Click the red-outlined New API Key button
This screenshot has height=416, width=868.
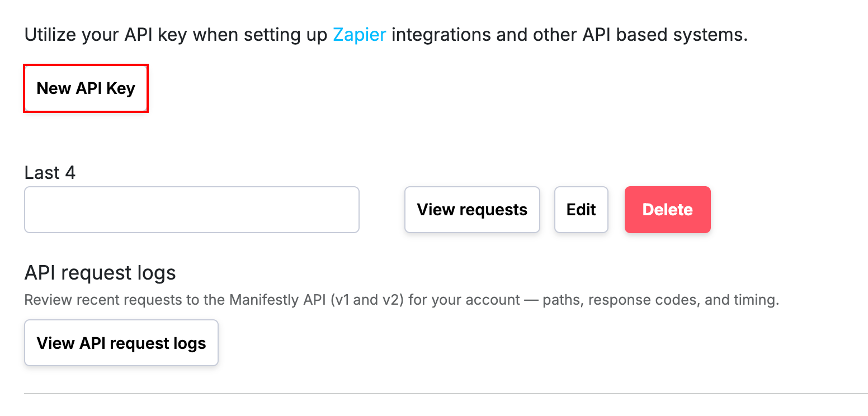[86, 88]
